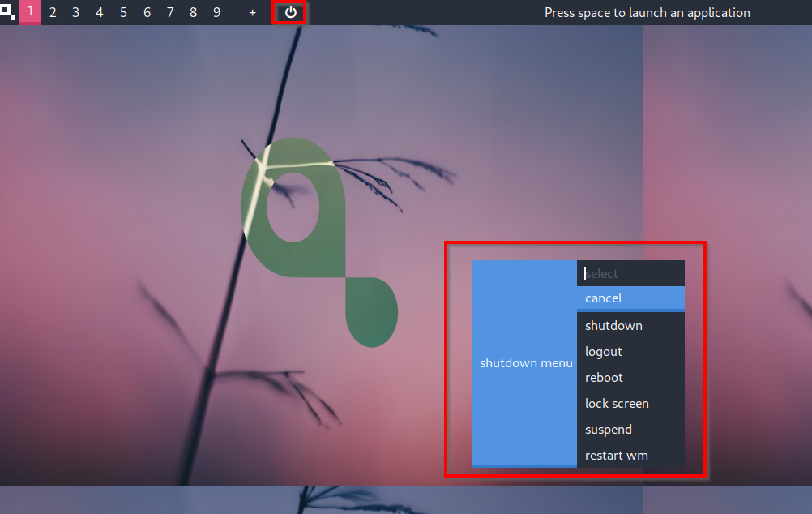Viewport: 812px width, 514px height.
Task: Pick the lock screen option
Action: click(x=630, y=404)
